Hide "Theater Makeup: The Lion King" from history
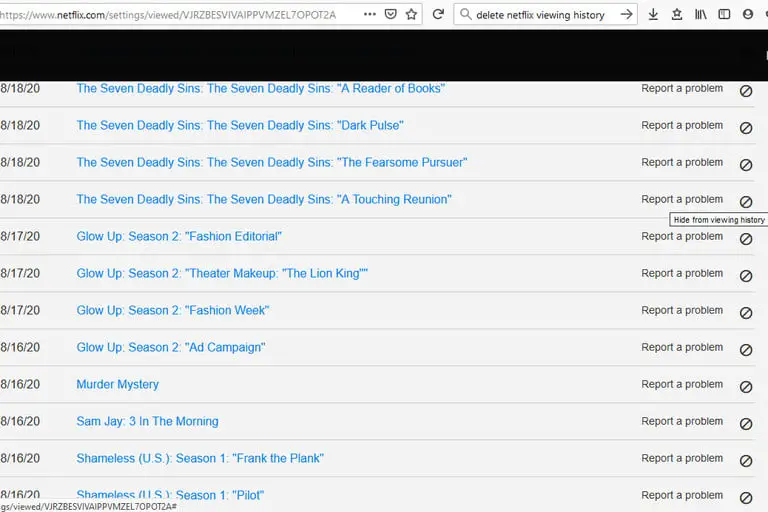This screenshot has width=768, height=512. pos(745,276)
